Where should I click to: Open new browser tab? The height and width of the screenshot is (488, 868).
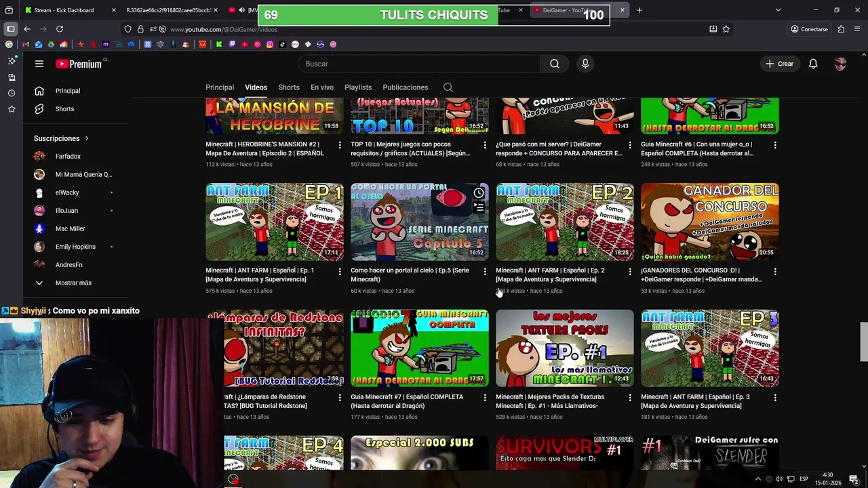pos(639,10)
